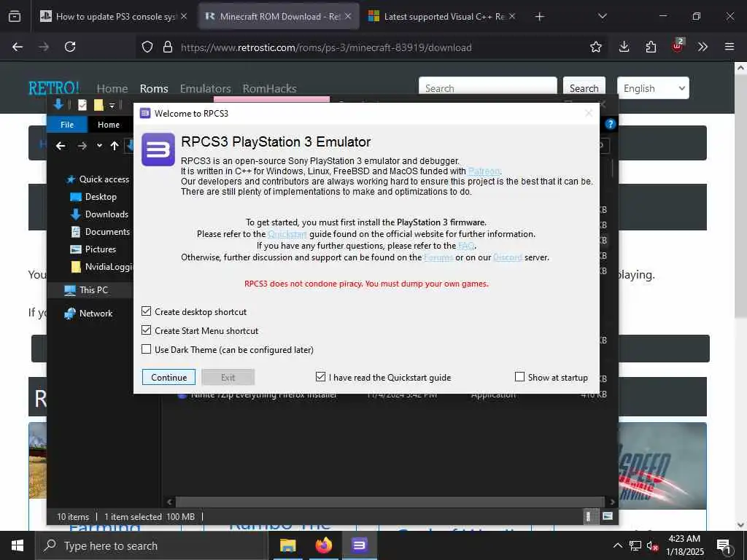Reload the current page
747x560 pixels.
70,47
